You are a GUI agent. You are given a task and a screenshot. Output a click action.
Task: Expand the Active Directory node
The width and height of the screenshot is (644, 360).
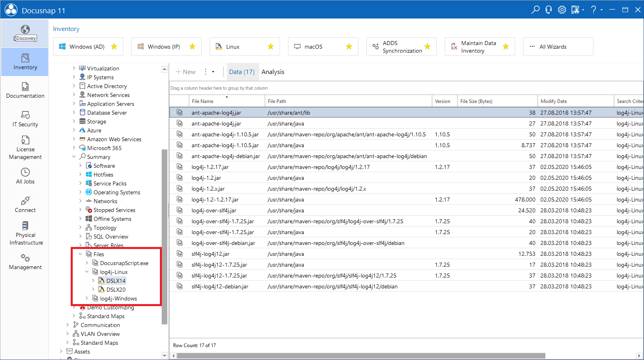point(74,86)
